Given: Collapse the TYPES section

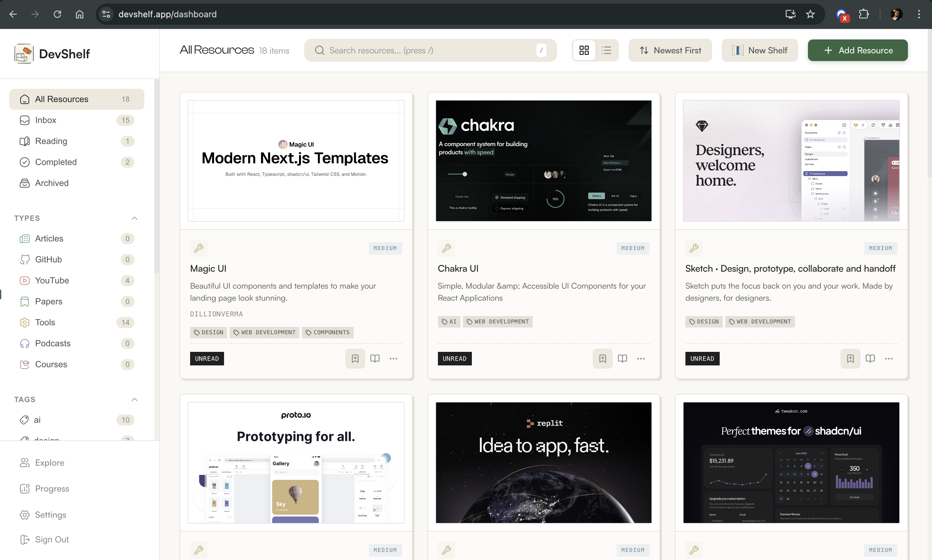Looking at the screenshot, I should [135, 218].
